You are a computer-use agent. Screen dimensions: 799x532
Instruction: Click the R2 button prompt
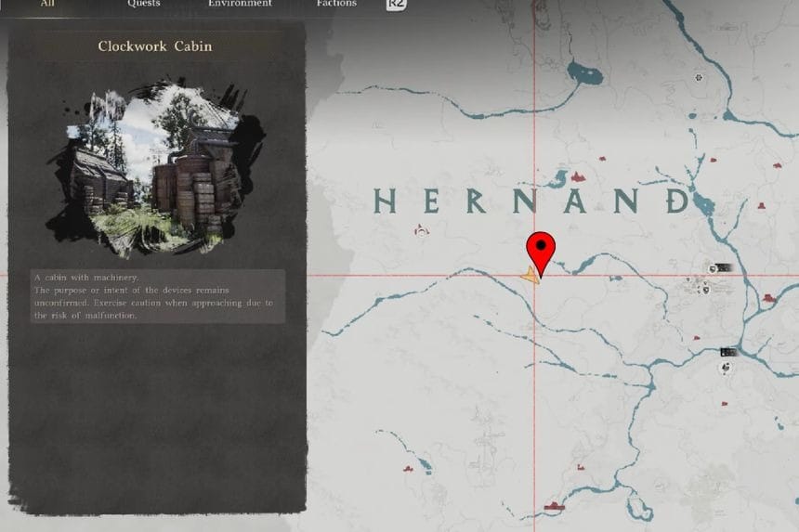pyautogui.click(x=396, y=5)
